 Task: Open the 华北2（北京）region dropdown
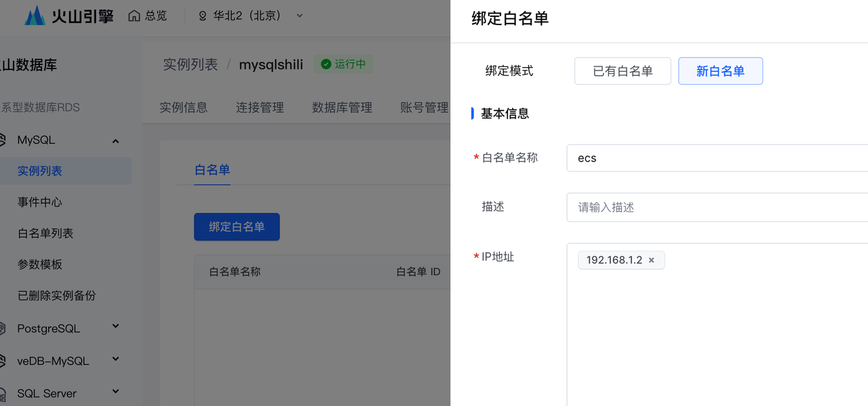[300, 16]
